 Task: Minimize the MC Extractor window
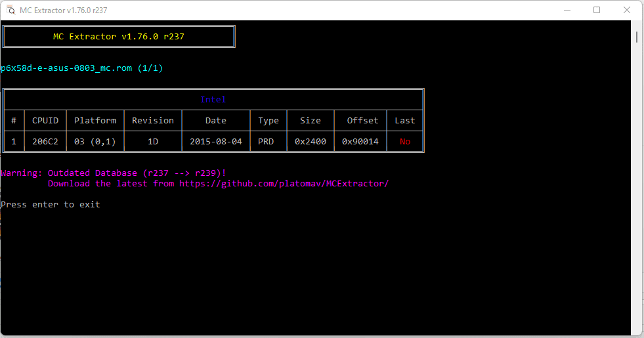(567, 11)
